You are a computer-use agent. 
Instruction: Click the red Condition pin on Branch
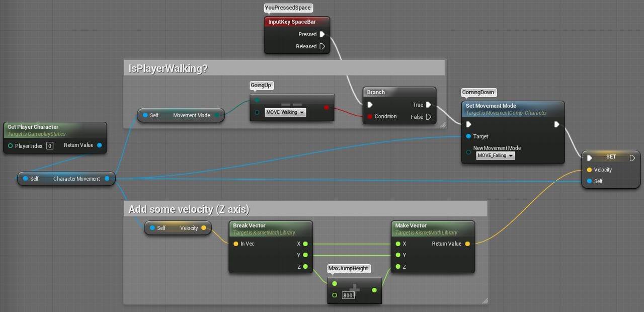click(370, 117)
